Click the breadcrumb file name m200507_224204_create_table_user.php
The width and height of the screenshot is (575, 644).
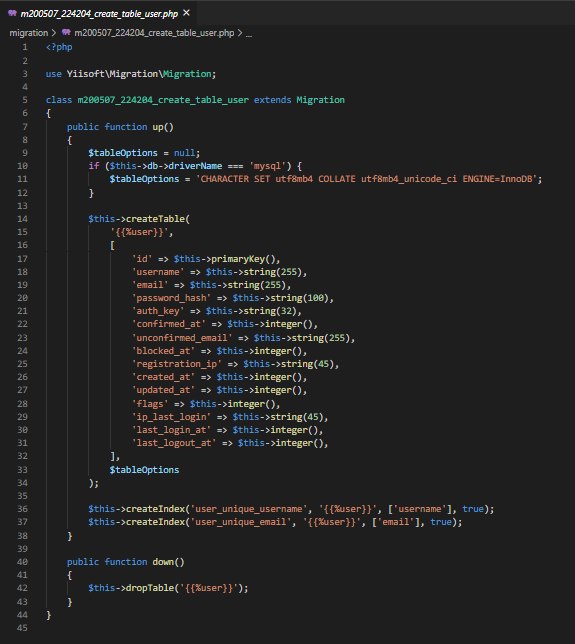click(x=154, y=33)
